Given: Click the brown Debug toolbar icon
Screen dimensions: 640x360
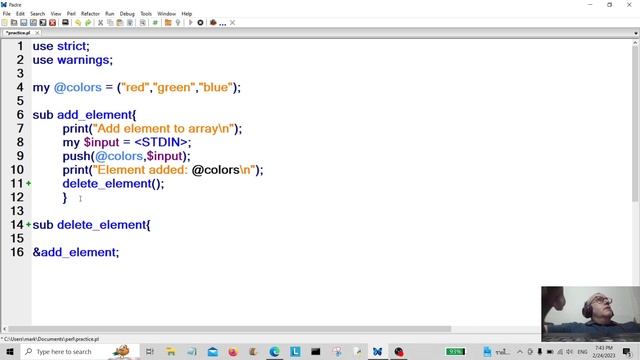Looking at the screenshot, I should (x=213, y=23).
